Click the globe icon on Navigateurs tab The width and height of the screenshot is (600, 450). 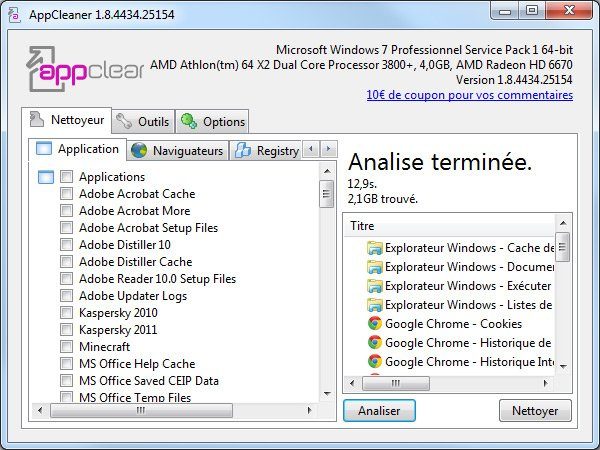click(x=139, y=150)
